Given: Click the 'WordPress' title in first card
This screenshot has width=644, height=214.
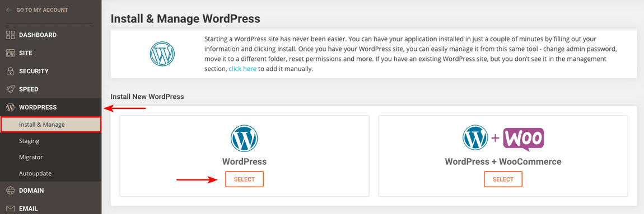Looking at the screenshot, I should (x=244, y=161).
